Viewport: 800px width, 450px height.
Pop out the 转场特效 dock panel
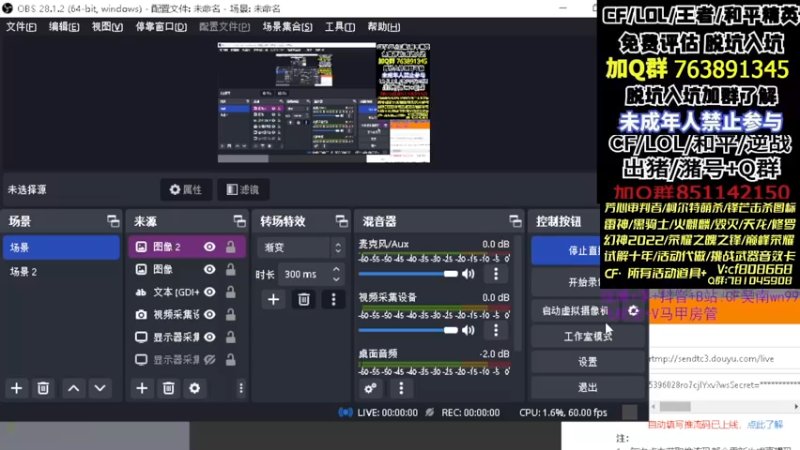coord(341,221)
